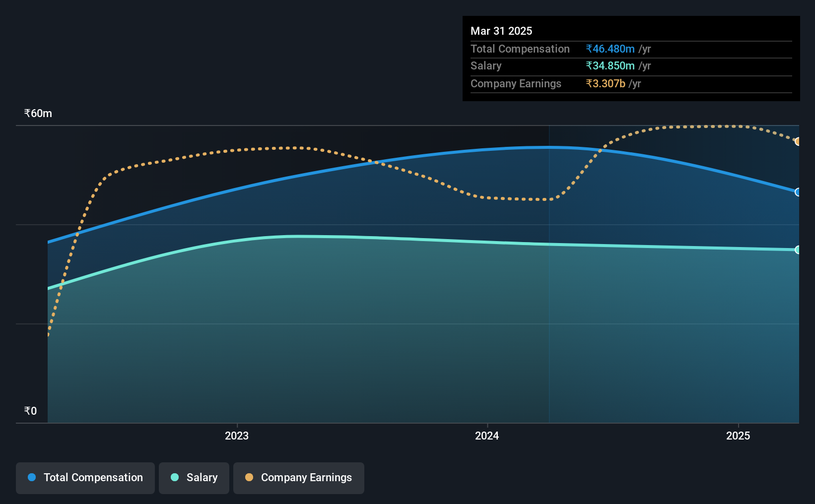Click the 2024 axis label
The image size is (815, 504).
coord(487,436)
